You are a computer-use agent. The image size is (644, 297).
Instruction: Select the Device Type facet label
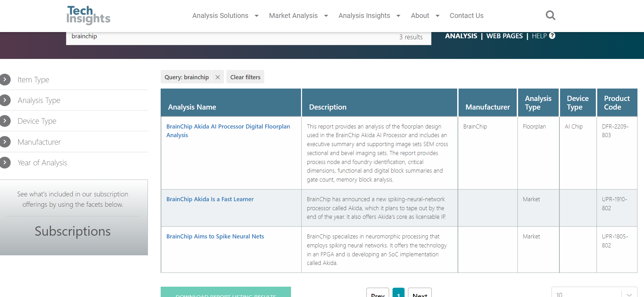(x=37, y=121)
